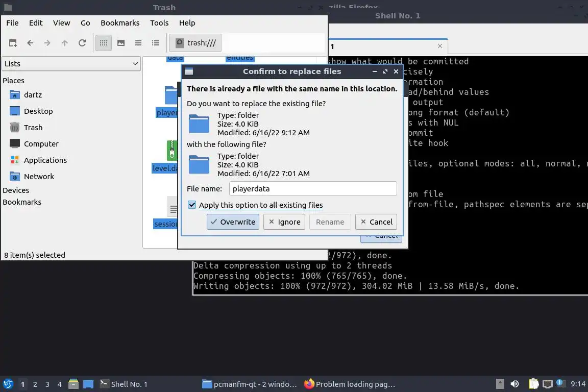The height and width of the screenshot is (392, 588).
Task: Open the Lists side pane dropdown
Action: coord(71,64)
